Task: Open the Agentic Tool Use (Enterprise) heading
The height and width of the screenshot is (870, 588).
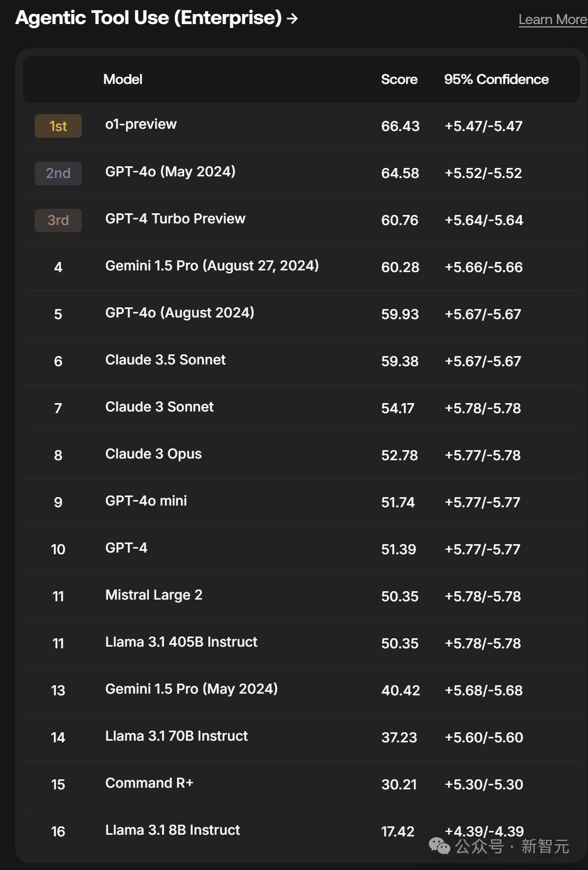Action: 148,18
